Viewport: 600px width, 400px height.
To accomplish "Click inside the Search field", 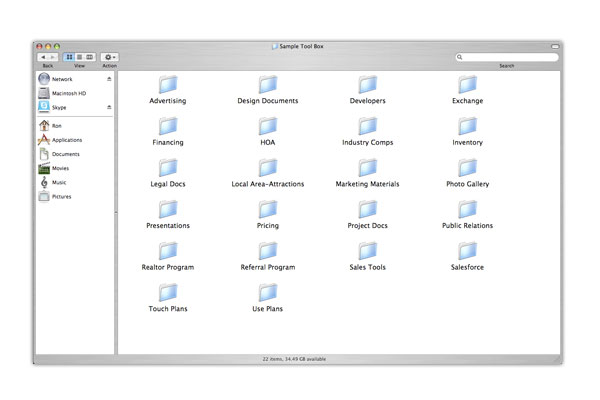I will (x=507, y=57).
